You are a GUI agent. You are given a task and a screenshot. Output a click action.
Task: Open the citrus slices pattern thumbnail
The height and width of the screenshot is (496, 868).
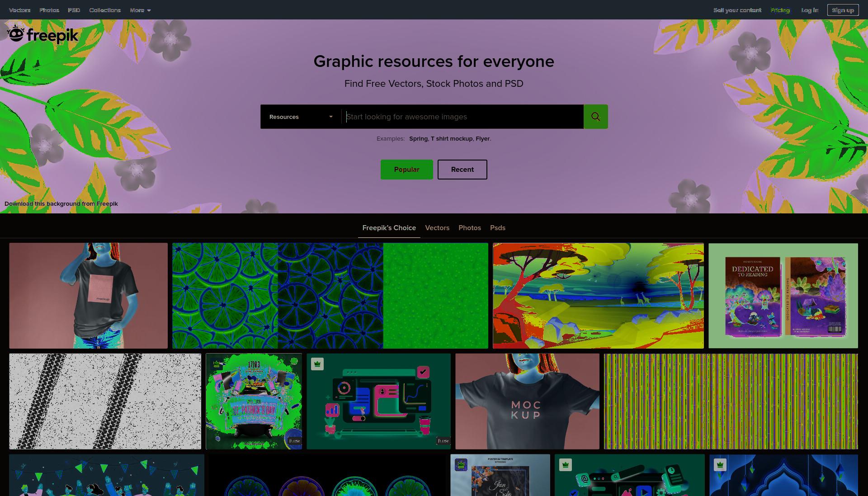coord(330,296)
